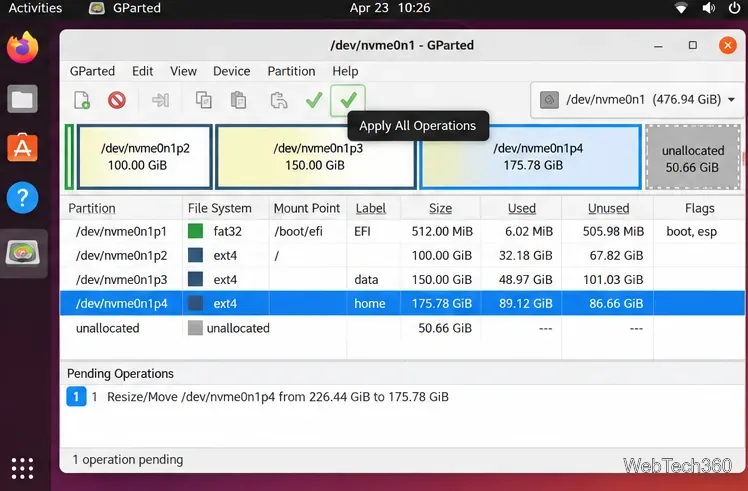The height and width of the screenshot is (491, 748).
Task: Select nvme0n1p3 150.00 GiB block in disk map
Action: click(x=316, y=157)
